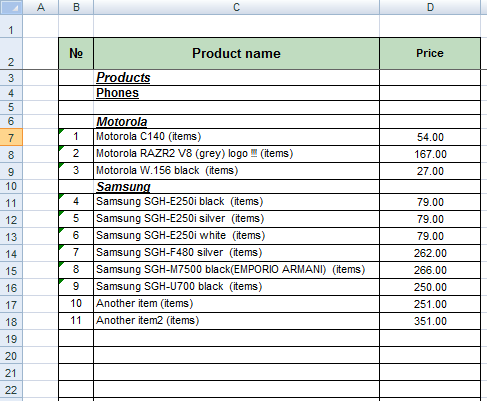
Task: Select row 1 header
Action: [x=11, y=26]
